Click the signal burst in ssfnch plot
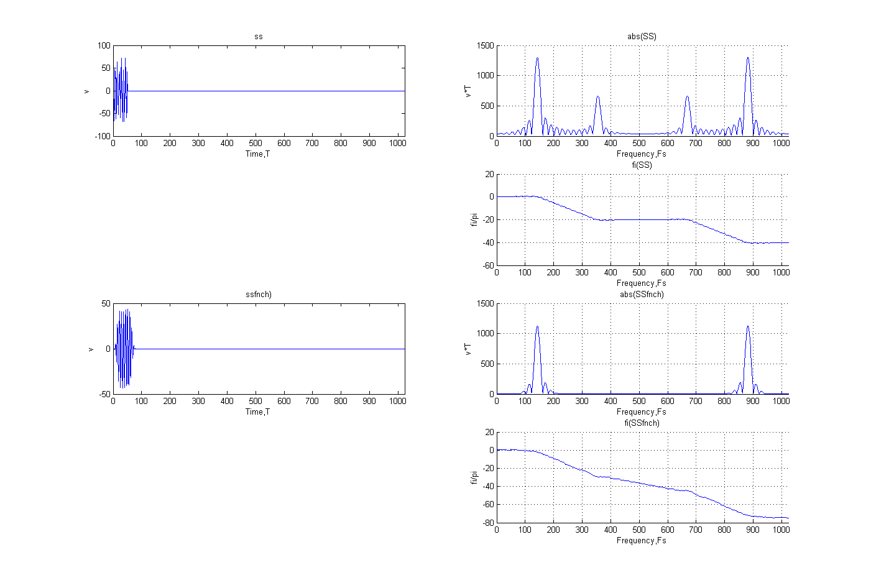Image resolution: width=871 pixels, height=588 pixels. click(124, 349)
